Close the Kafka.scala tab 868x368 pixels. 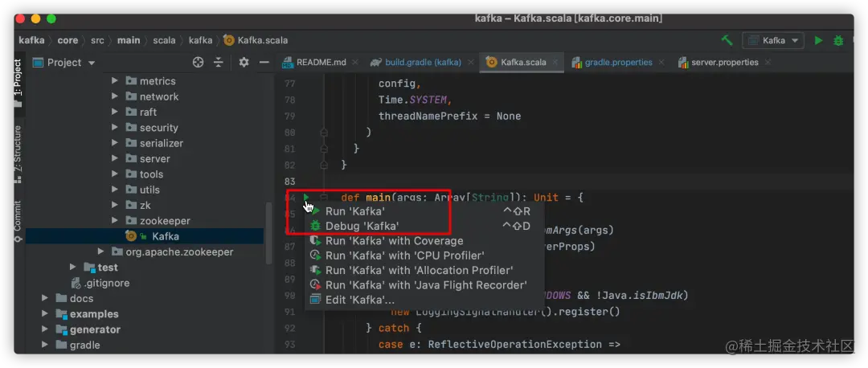555,63
